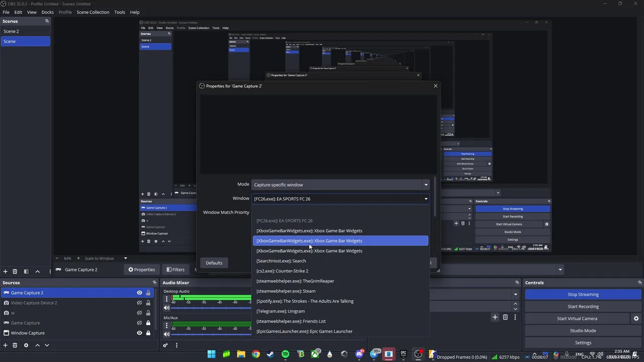Open Desktop Audio three-dot options

click(x=167, y=299)
